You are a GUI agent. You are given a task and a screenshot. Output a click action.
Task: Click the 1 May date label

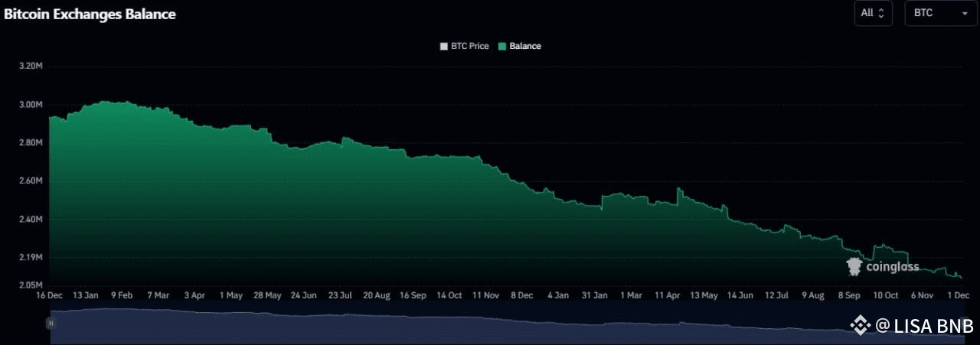(x=231, y=295)
